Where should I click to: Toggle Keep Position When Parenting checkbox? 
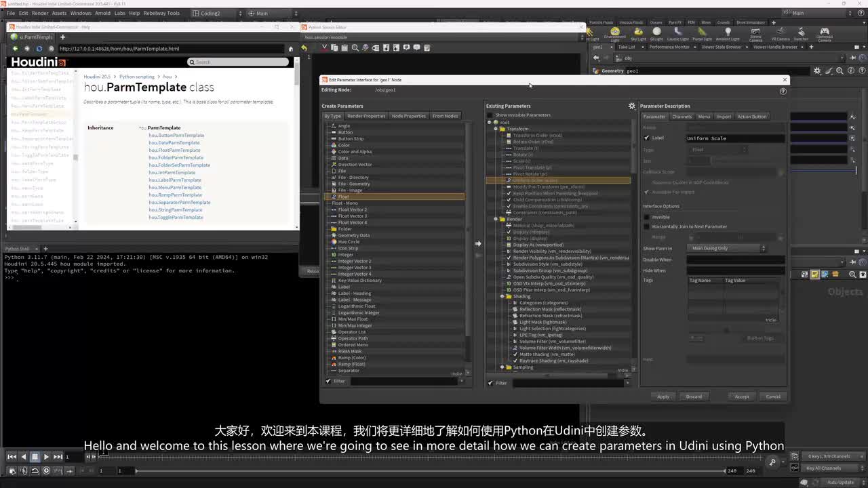[509, 193]
